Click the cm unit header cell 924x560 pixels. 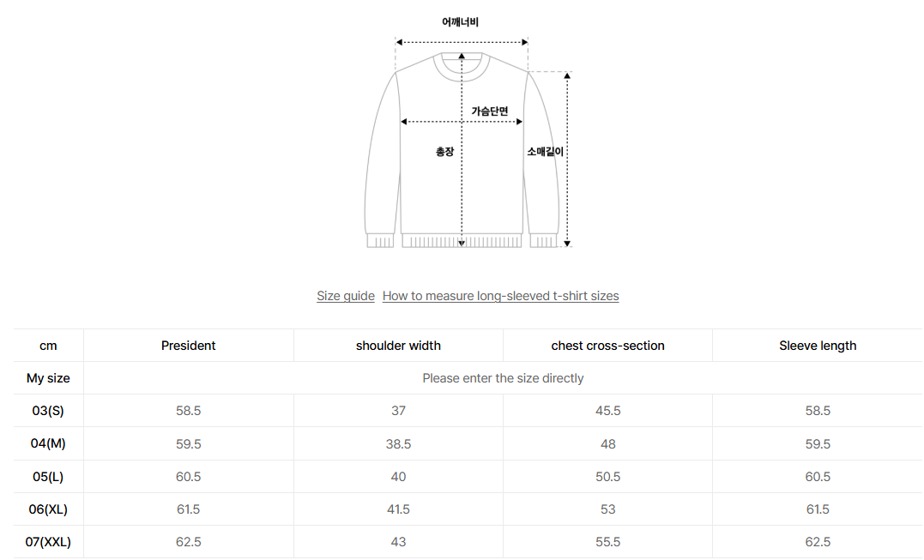pyautogui.click(x=48, y=346)
